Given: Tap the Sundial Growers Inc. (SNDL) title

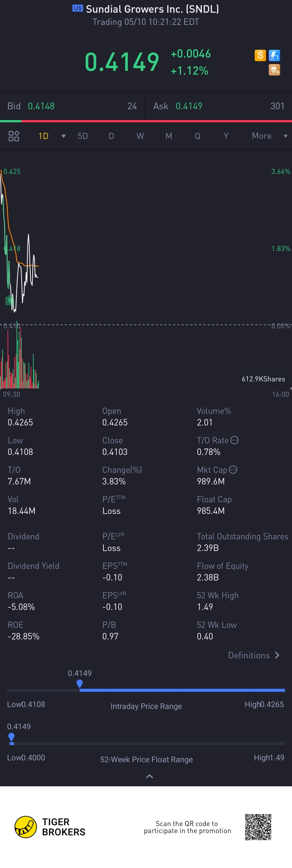Looking at the screenshot, I should tap(152, 9).
